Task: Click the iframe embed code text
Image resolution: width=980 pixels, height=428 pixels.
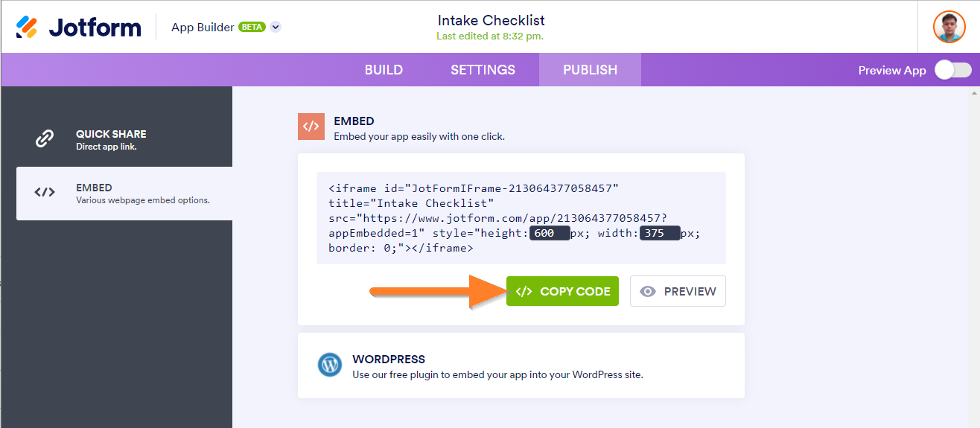Action: (x=521, y=218)
